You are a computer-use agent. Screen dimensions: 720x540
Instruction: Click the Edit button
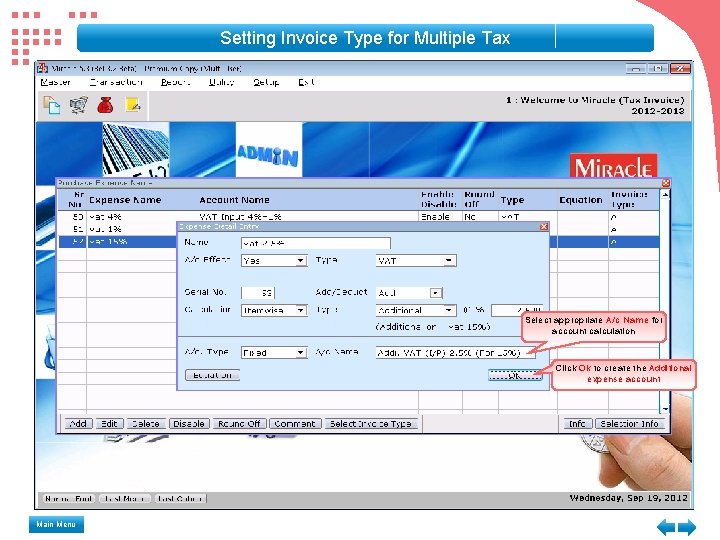click(x=109, y=423)
